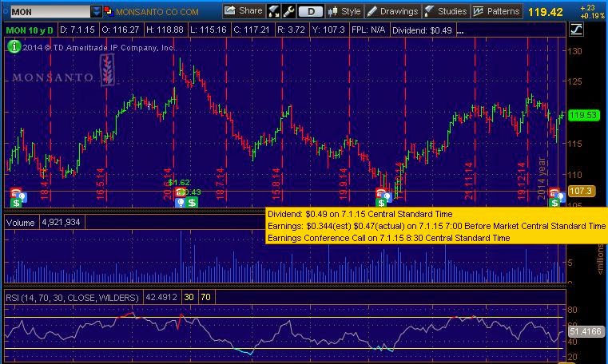Open the D timeframe selector
This screenshot has width=608, height=364.
tap(311, 12)
